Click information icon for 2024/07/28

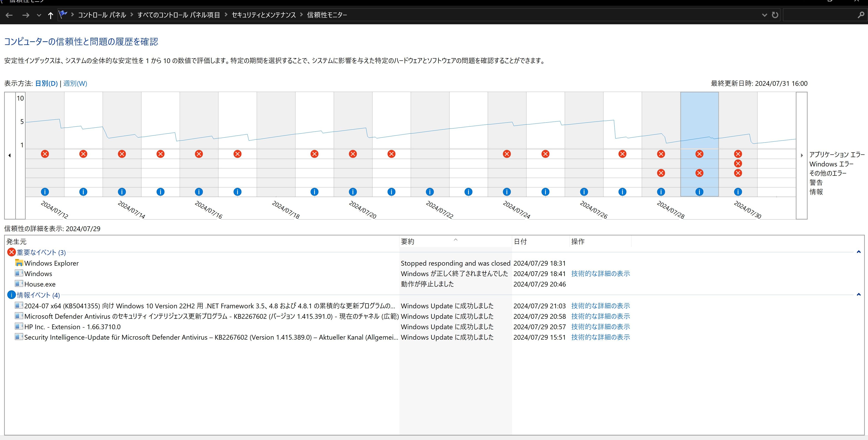661,192
